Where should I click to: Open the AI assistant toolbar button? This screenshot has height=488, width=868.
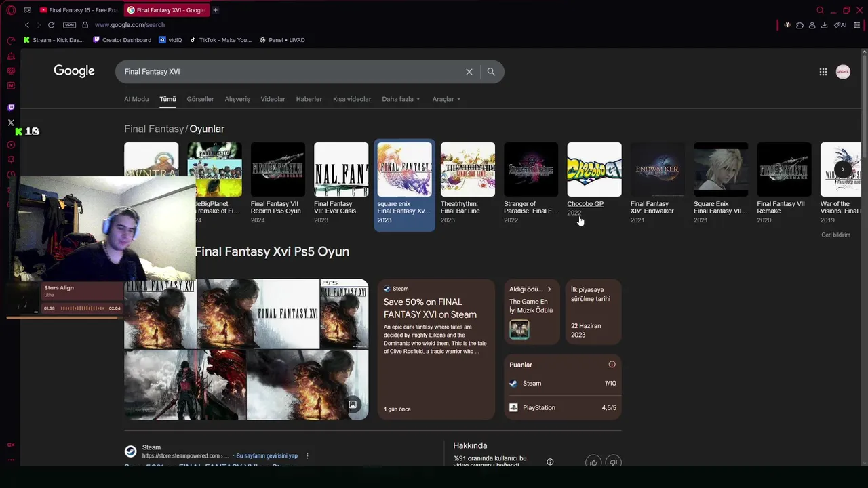840,25
